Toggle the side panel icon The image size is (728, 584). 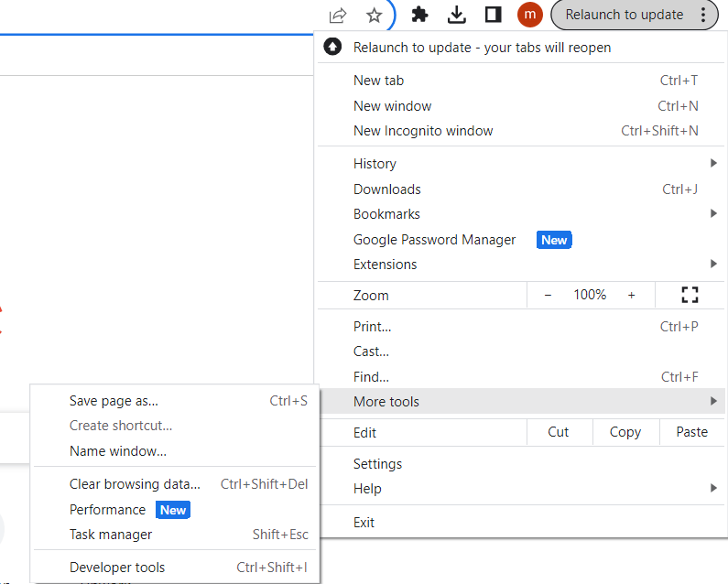click(x=493, y=15)
